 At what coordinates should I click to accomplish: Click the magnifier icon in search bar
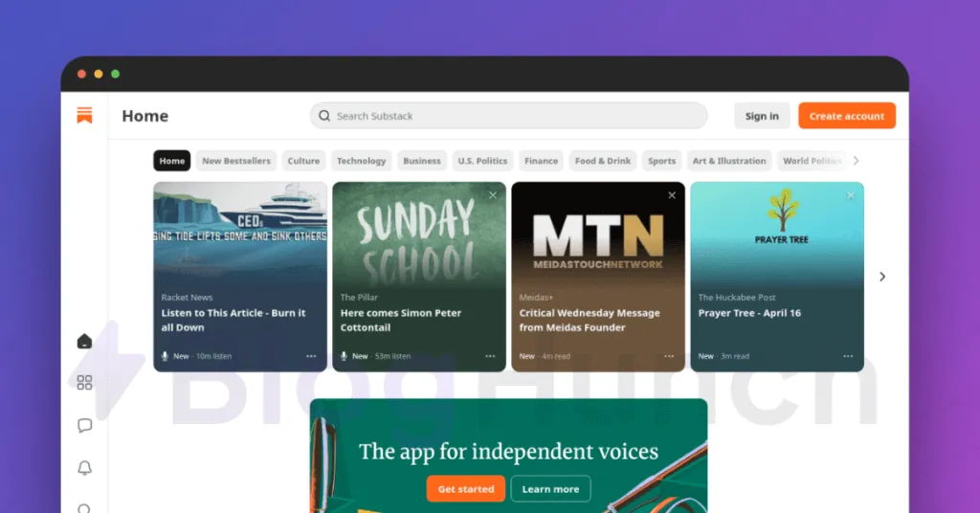[324, 116]
